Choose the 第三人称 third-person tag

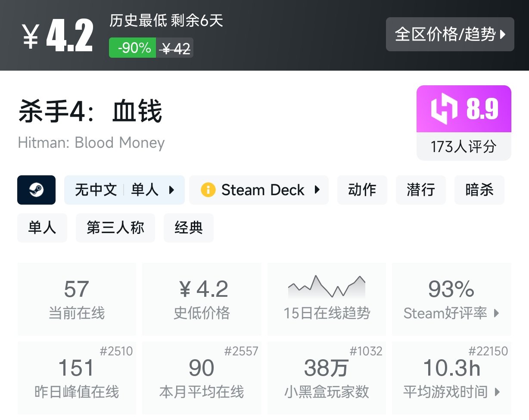(x=115, y=227)
